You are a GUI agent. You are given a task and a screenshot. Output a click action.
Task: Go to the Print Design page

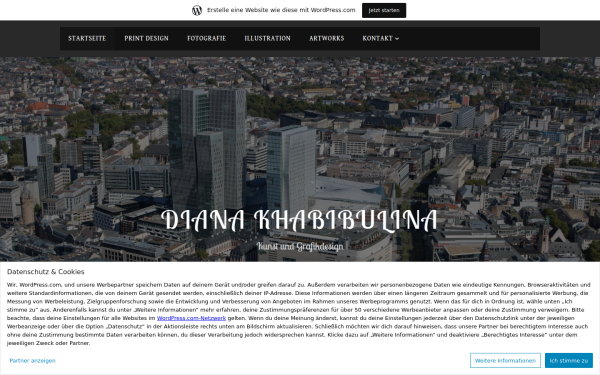(x=146, y=38)
